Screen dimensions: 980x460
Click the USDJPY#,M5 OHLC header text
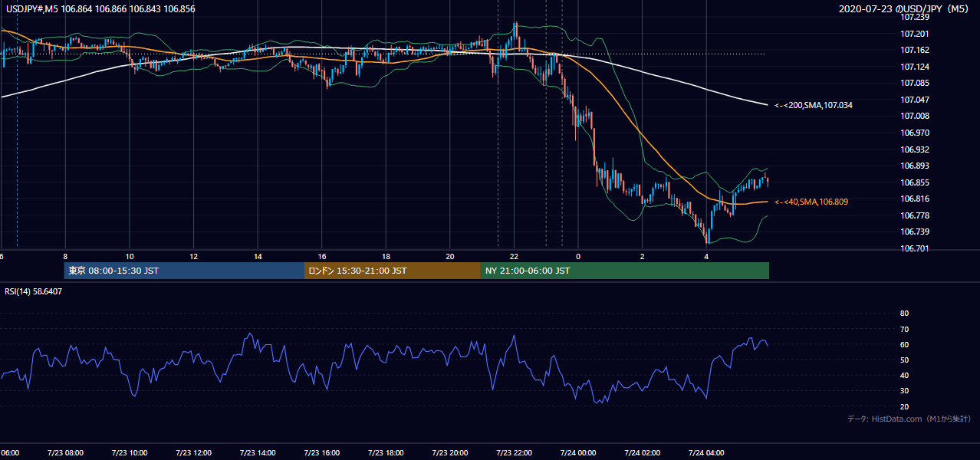[x=99, y=9]
